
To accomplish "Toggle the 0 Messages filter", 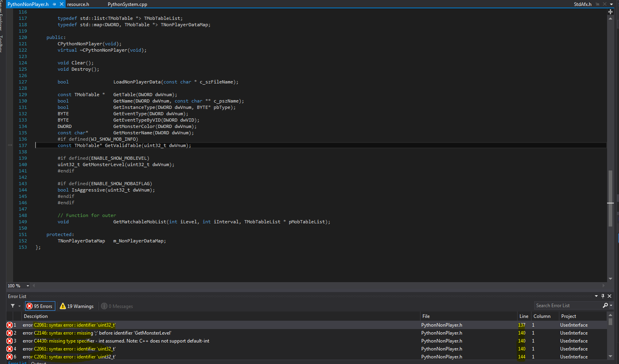I will click(117, 306).
